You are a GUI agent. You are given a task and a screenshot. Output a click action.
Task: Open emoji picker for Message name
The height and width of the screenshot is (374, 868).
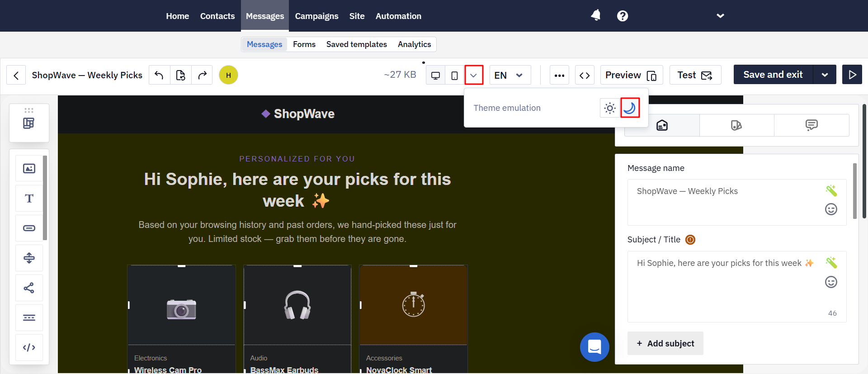pyautogui.click(x=831, y=209)
